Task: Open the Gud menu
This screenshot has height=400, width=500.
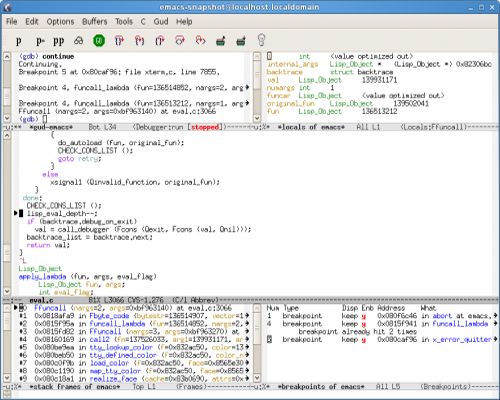Action: (x=161, y=22)
